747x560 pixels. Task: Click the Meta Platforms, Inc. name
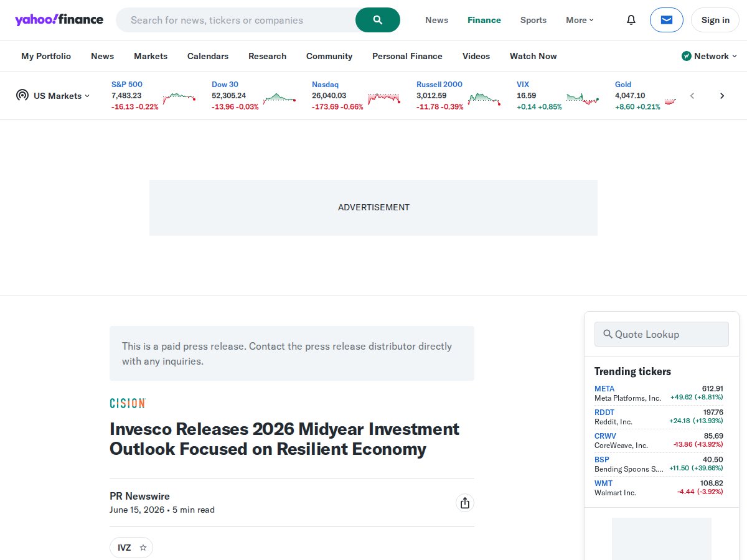point(627,398)
